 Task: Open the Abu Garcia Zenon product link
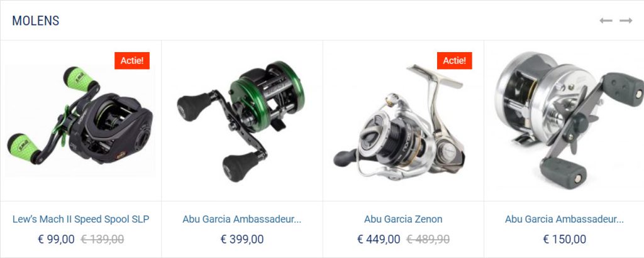coord(403,219)
